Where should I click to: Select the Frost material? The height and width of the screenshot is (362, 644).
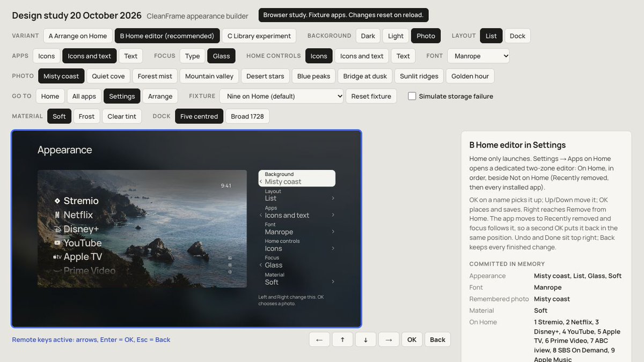[x=86, y=116]
